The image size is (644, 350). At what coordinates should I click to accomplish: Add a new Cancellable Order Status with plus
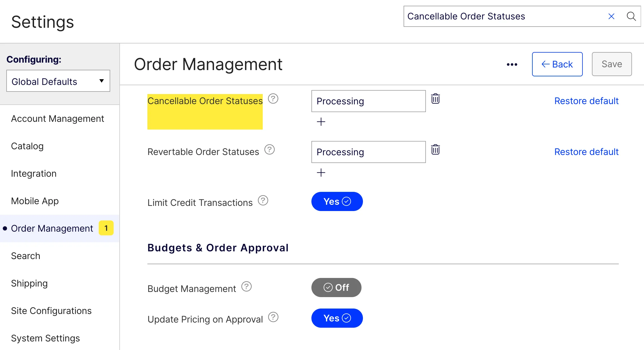coord(321,122)
